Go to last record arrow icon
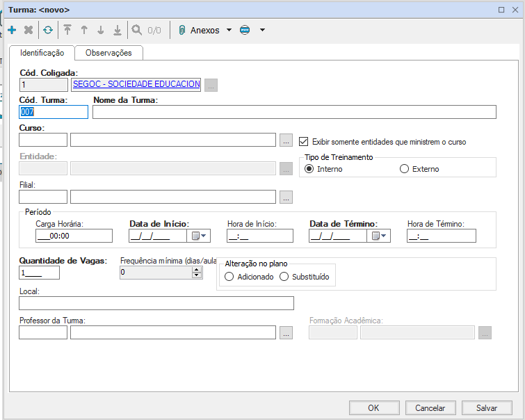Screen dimensions: 525x420 [118, 30]
